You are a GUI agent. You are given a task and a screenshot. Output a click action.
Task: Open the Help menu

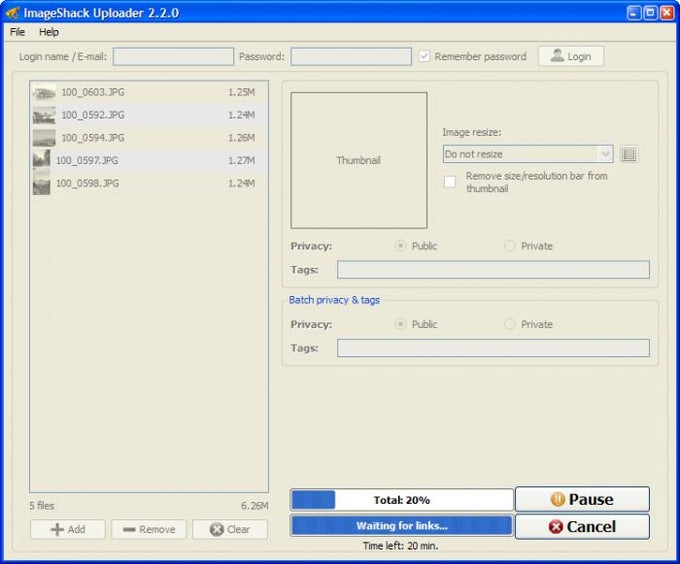pyautogui.click(x=49, y=32)
